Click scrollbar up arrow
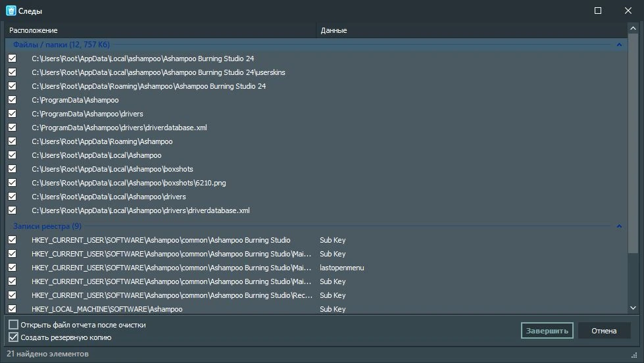The width and height of the screenshot is (644, 363). coord(633,28)
